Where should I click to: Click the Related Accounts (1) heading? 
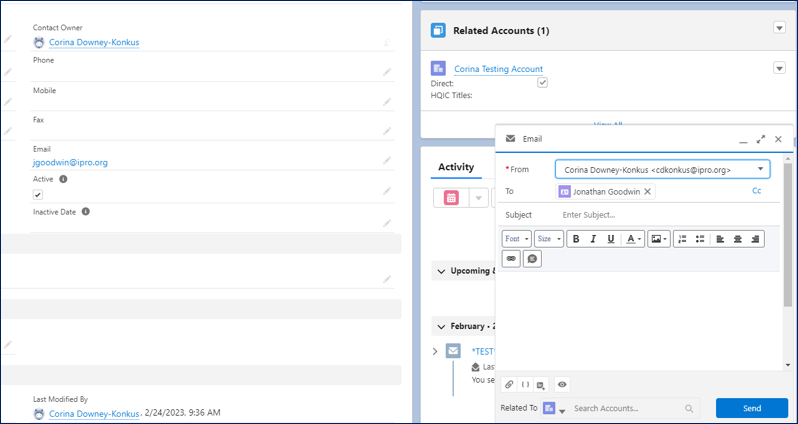(501, 31)
